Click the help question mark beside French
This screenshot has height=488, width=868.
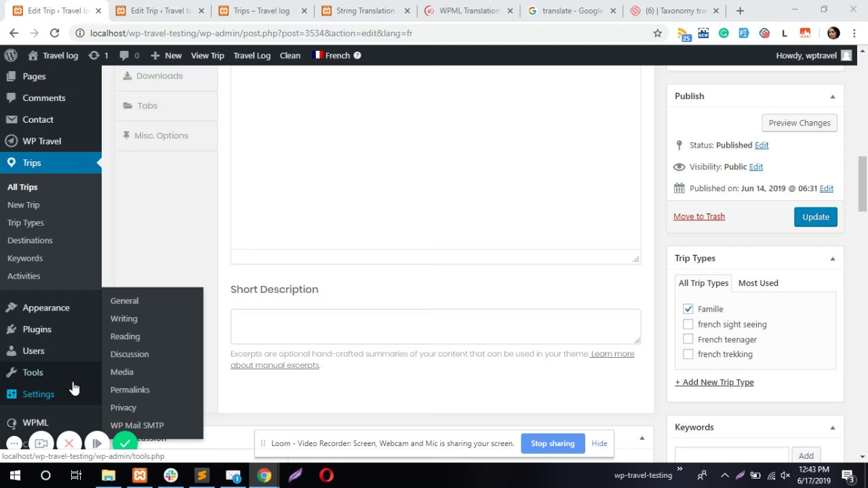357,56
